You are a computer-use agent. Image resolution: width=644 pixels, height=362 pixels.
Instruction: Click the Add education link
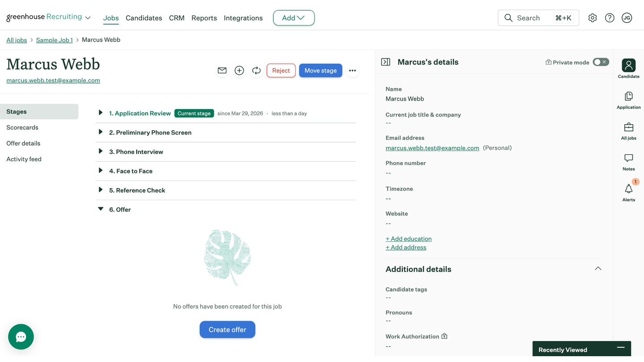pyautogui.click(x=409, y=239)
